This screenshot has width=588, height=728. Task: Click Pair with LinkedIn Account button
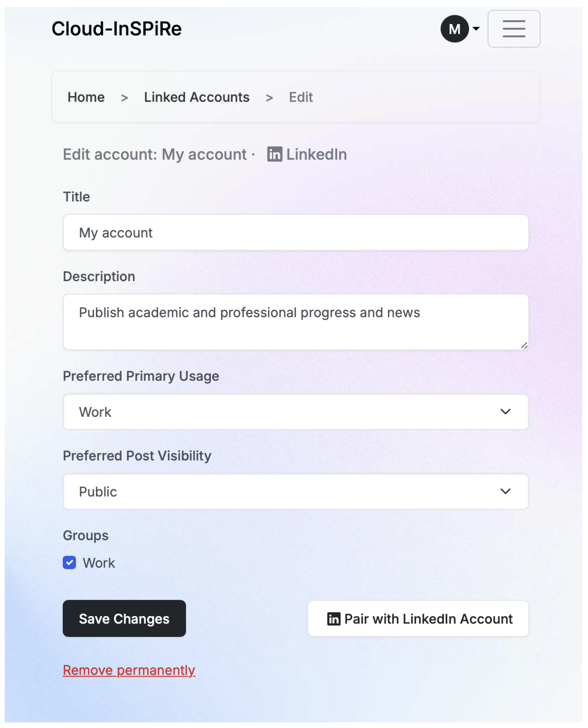418,619
